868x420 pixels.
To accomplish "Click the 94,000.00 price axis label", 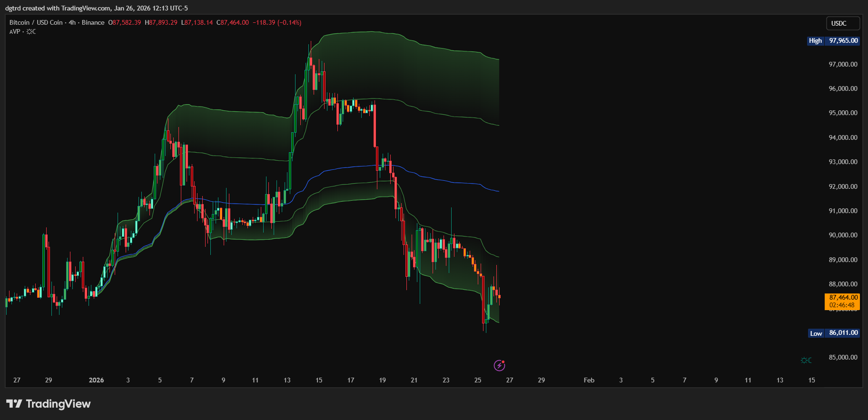I will [x=843, y=137].
